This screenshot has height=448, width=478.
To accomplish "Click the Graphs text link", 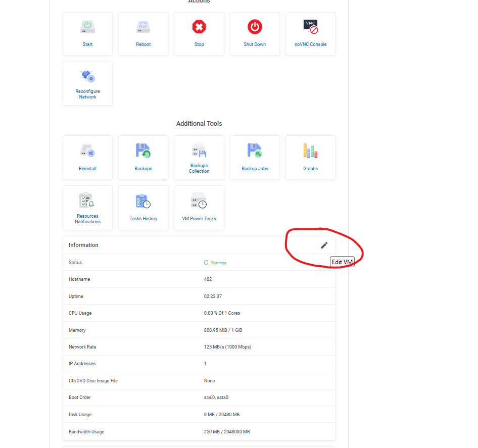I will click(x=310, y=169).
